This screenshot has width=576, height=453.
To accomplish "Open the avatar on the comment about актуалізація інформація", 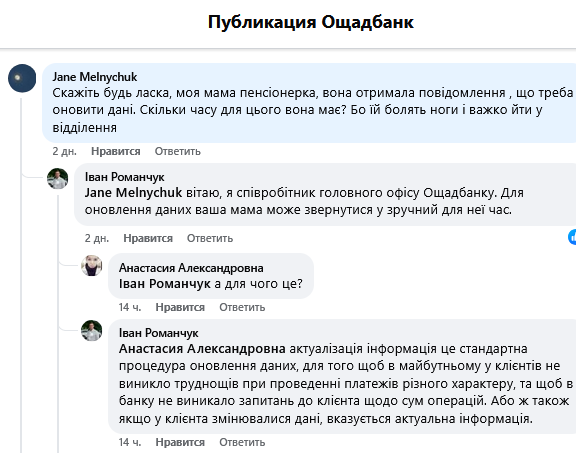I will [x=91, y=330].
